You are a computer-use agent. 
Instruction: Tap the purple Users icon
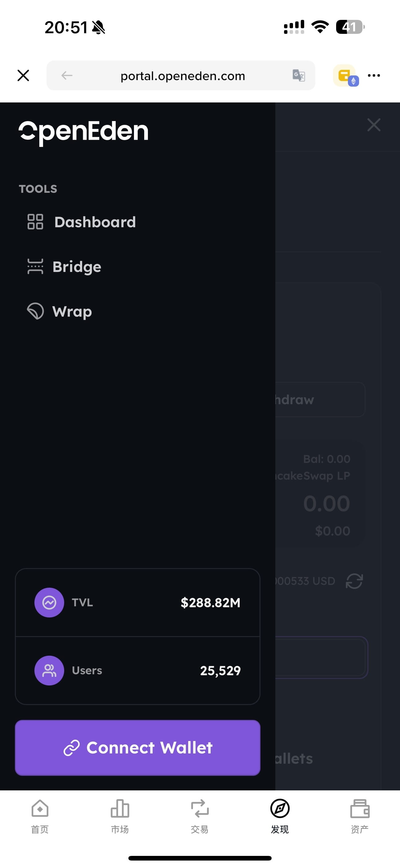pos(49,671)
